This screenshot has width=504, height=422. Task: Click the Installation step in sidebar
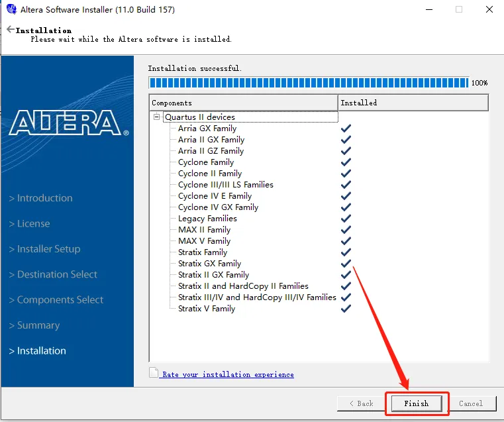[38, 350]
